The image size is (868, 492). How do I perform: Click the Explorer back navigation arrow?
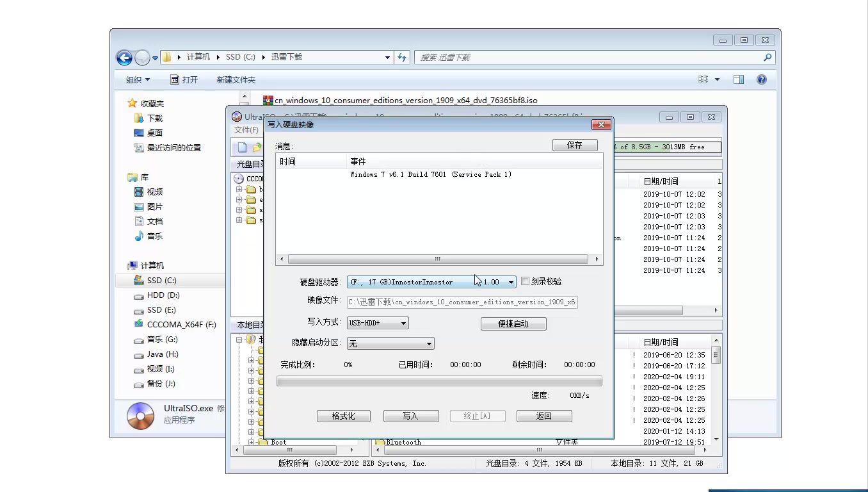(124, 58)
